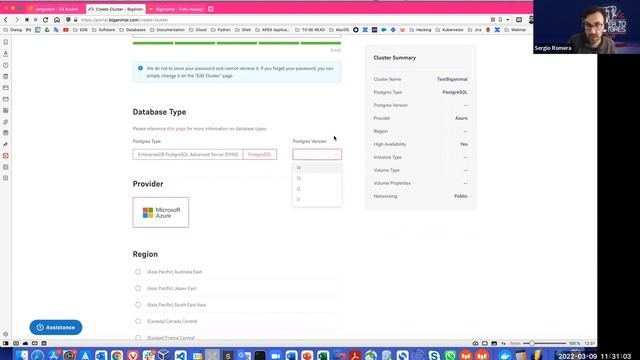Image resolution: width=640 pixels, height=360 pixels.
Task: Open the bookmarks panel icon in sidebar
Action: [6, 42]
